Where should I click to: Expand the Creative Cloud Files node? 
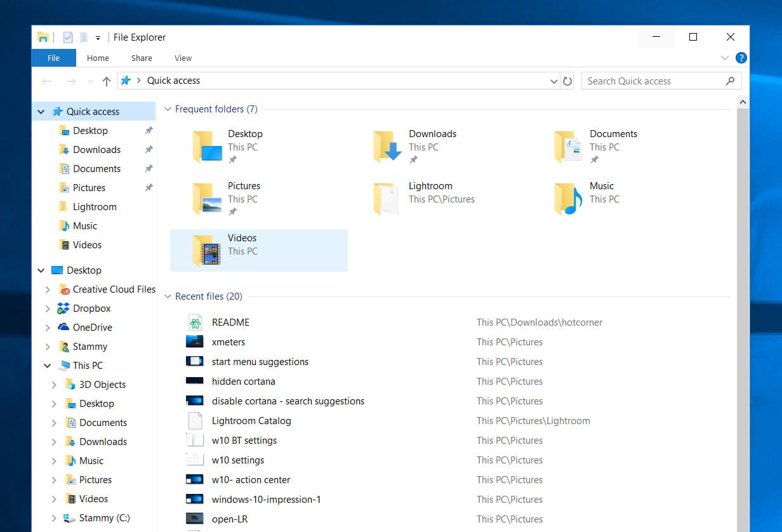(x=48, y=289)
